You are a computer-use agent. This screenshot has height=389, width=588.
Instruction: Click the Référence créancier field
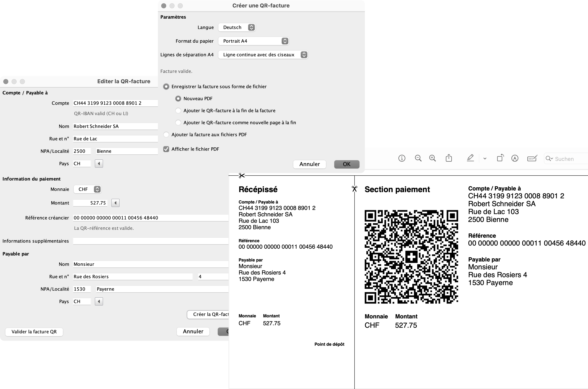coord(150,218)
